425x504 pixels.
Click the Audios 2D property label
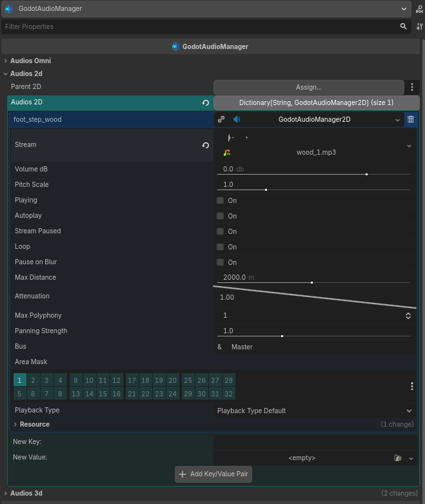[x=26, y=102]
